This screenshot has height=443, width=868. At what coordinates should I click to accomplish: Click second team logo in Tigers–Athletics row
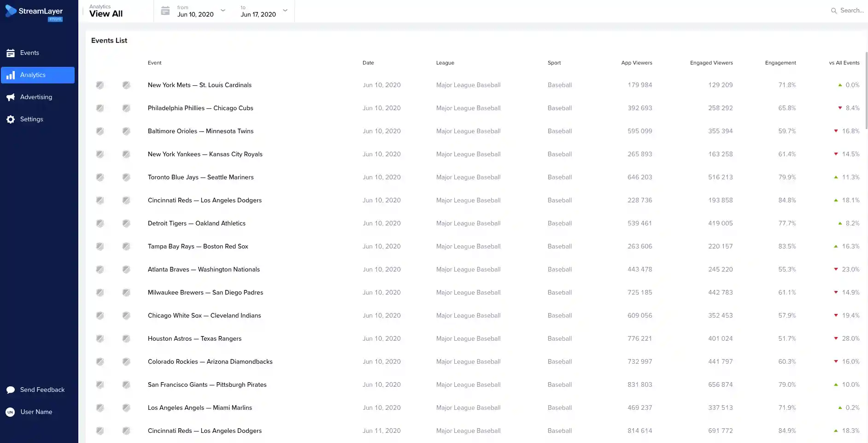tap(126, 224)
